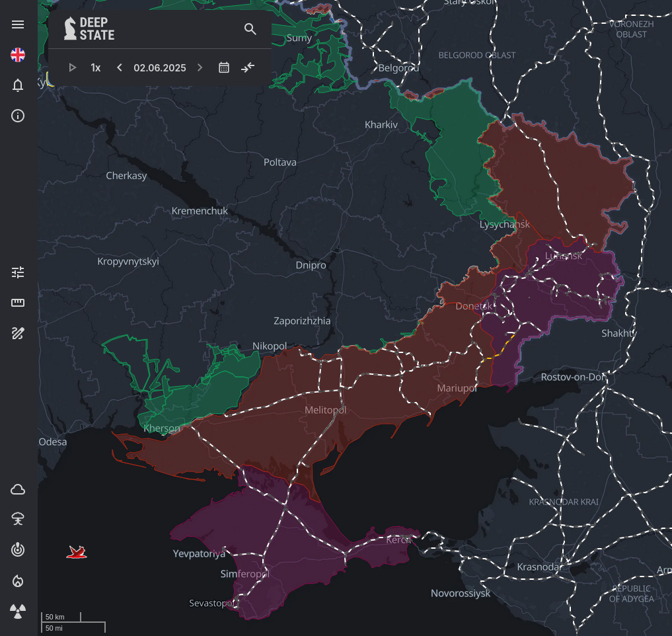This screenshot has height=636, width=672.
Task: Toggle the explosion mushroom-cloud layer
Action: (18, 520)
